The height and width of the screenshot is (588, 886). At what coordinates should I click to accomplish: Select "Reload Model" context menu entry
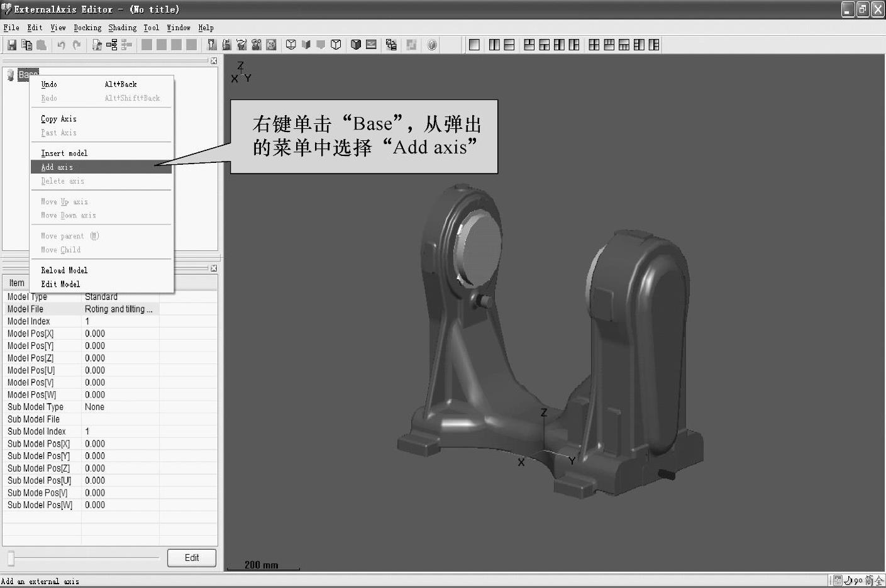[x=64, y=270]
